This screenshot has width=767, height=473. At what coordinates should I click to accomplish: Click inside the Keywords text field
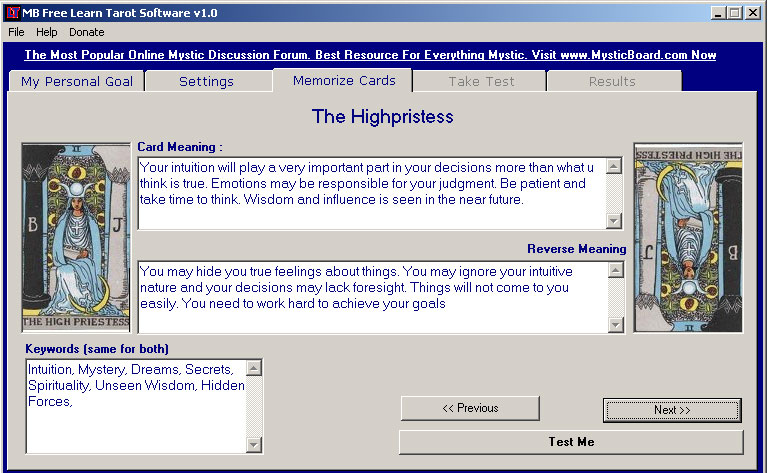point(135,407)
